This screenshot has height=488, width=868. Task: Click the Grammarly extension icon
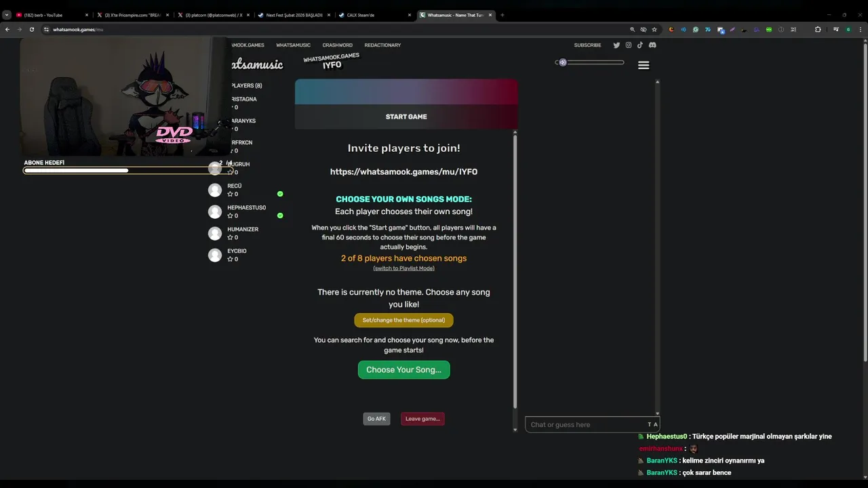click(x=696, y=30)
